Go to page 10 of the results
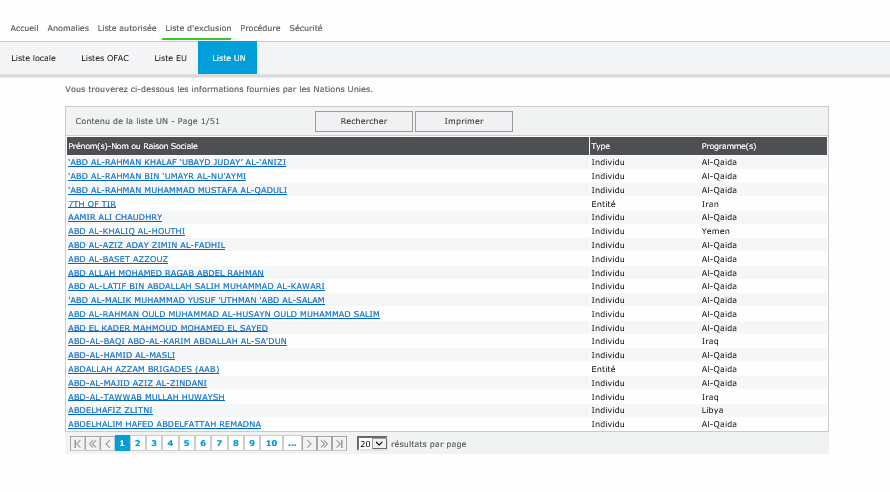Viewport: 890px width, 492px height. [271, 443]
